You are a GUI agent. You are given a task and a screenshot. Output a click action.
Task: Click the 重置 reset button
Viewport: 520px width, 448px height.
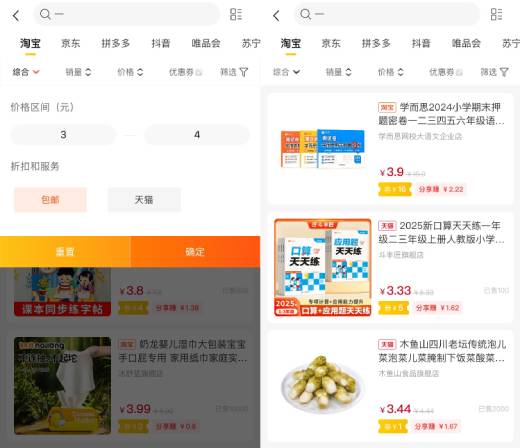pos(65,252)
